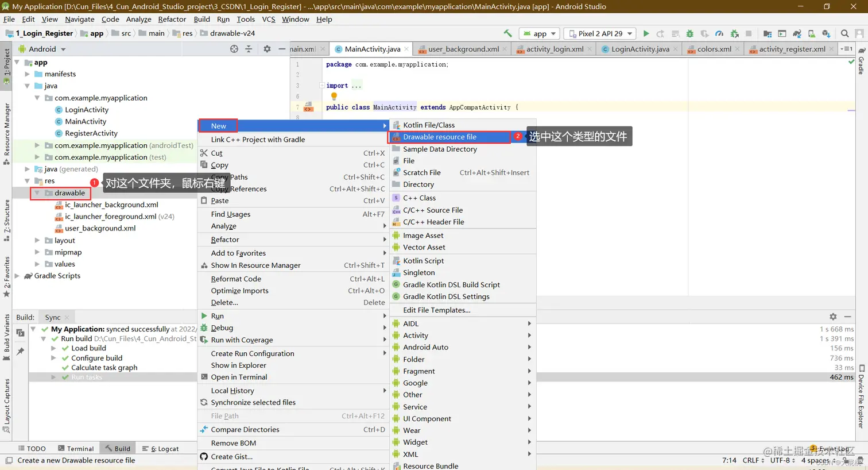The height and width of the screenshot is (470, 868).
Task: Open the Profile app gauge icon
Action: (x=719, y=33)
